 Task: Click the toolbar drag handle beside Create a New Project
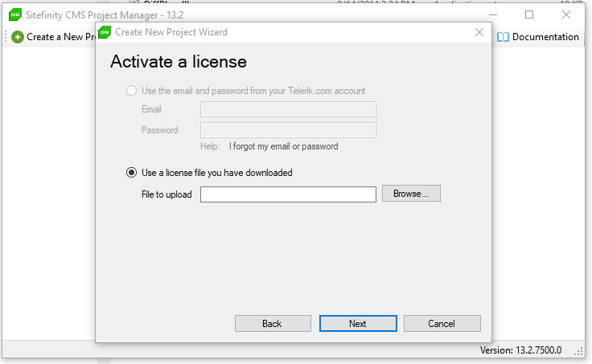click(6, 37)
